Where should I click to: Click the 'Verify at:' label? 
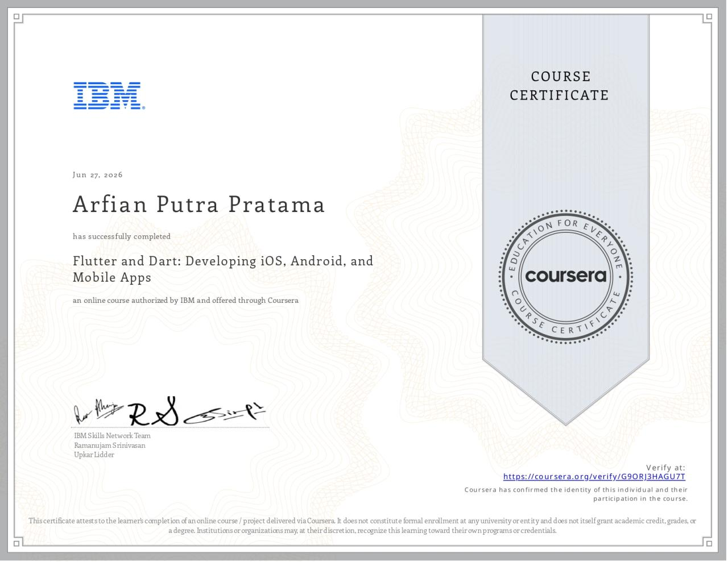tap(666, 468)
